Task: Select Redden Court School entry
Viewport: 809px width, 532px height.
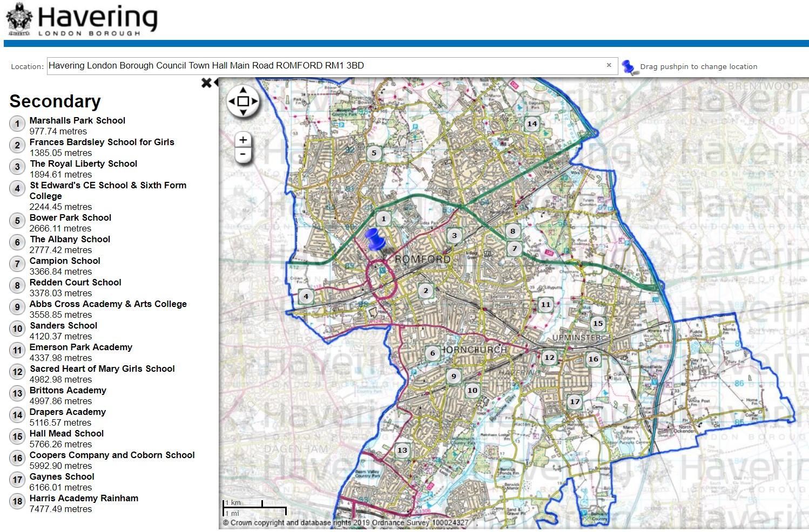Action: 76,282
